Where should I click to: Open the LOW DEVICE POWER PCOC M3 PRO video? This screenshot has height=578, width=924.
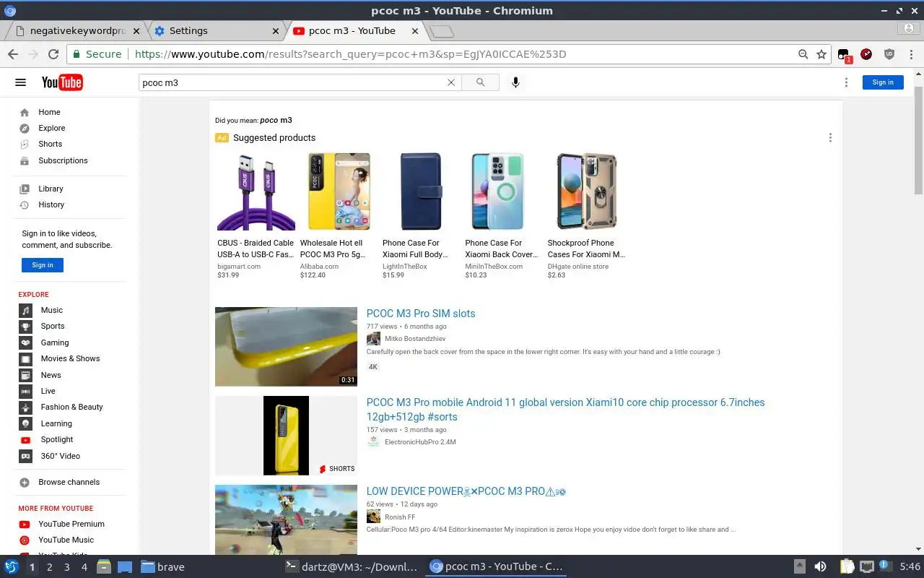pos(466,491)
